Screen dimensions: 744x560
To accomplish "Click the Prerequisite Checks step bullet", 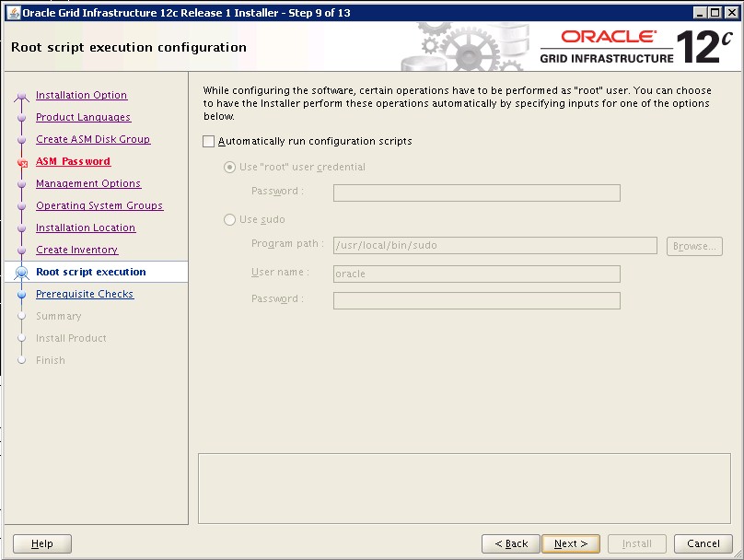I will 21,295.
